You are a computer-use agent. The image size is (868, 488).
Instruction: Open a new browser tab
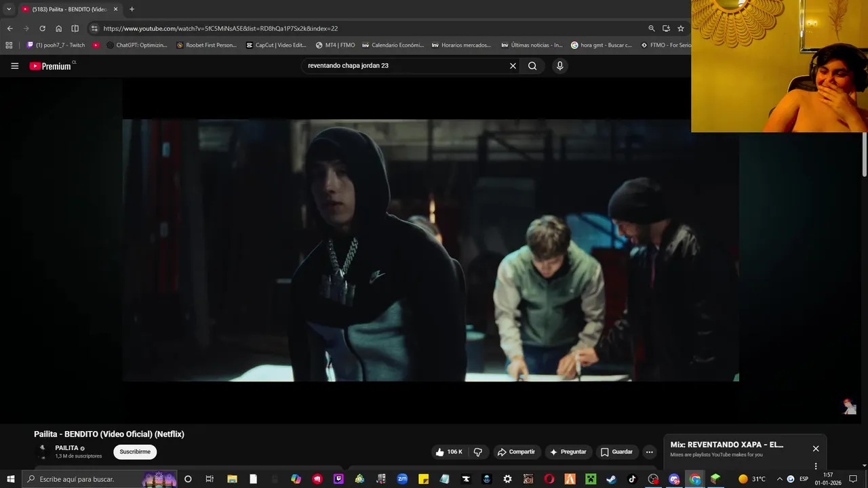pos(132,9)
